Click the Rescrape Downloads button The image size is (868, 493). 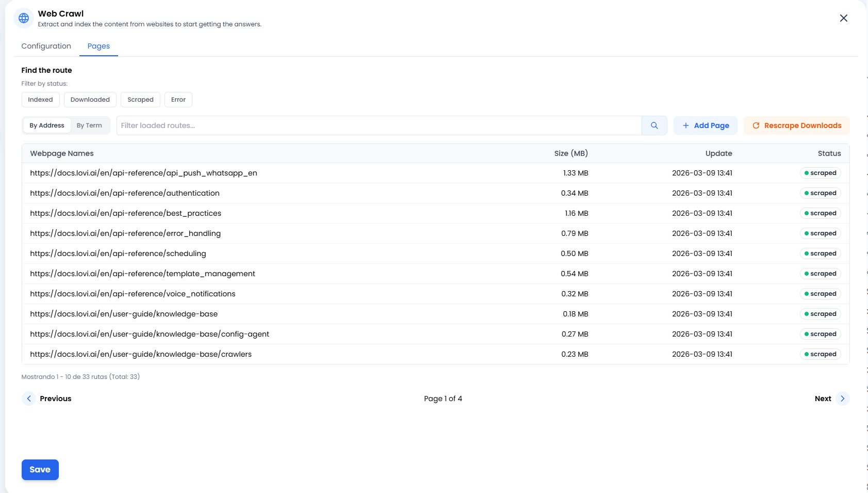(x=796, y=125)
